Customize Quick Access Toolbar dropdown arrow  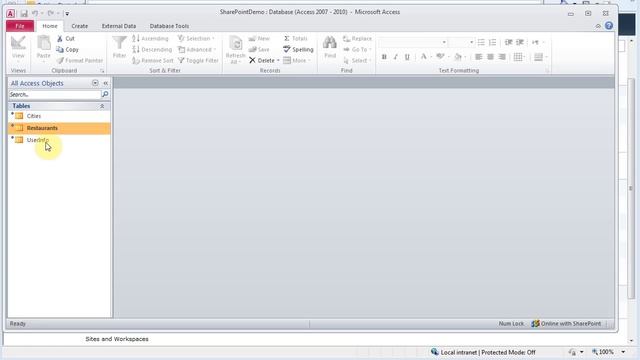tap(67, 14)
